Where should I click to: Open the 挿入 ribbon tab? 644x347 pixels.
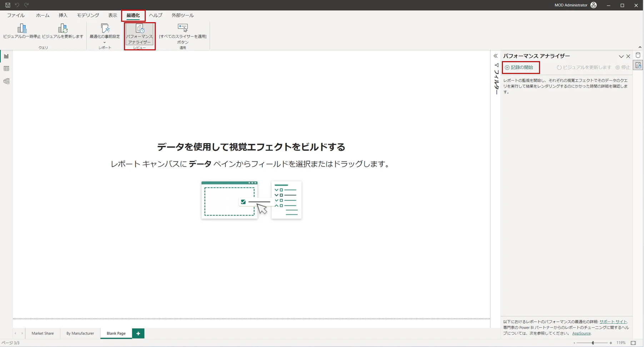(x=63, y=15)
